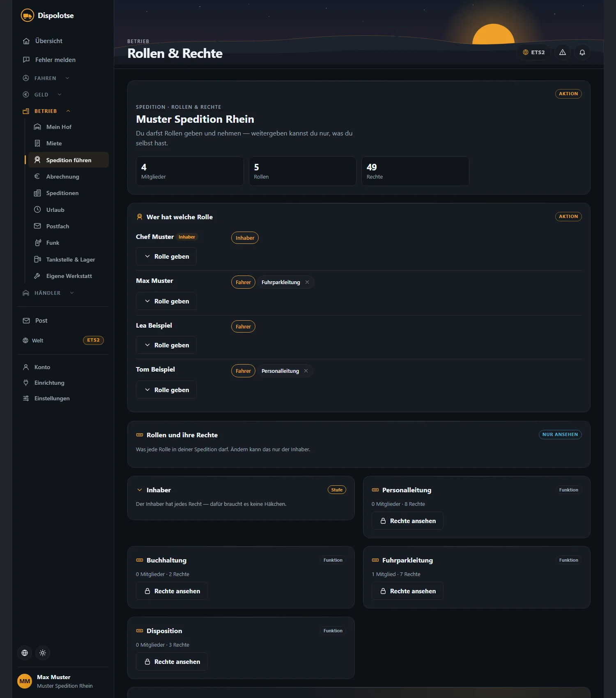Open Rolle geben dropdown for Lea Beispiel
This screenshot has height=698, width=616.
pyautogui.click(x=166, y=345)
